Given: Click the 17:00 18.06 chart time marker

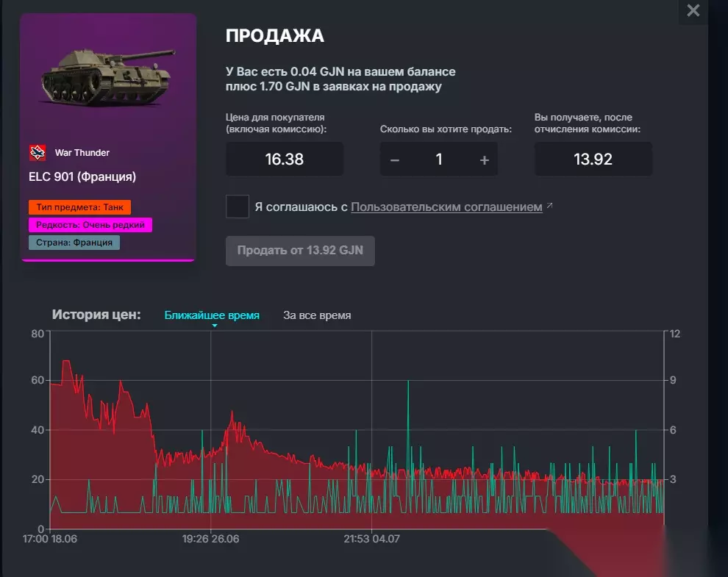Looking at the screenshot, I should click(x=50, y=539).
